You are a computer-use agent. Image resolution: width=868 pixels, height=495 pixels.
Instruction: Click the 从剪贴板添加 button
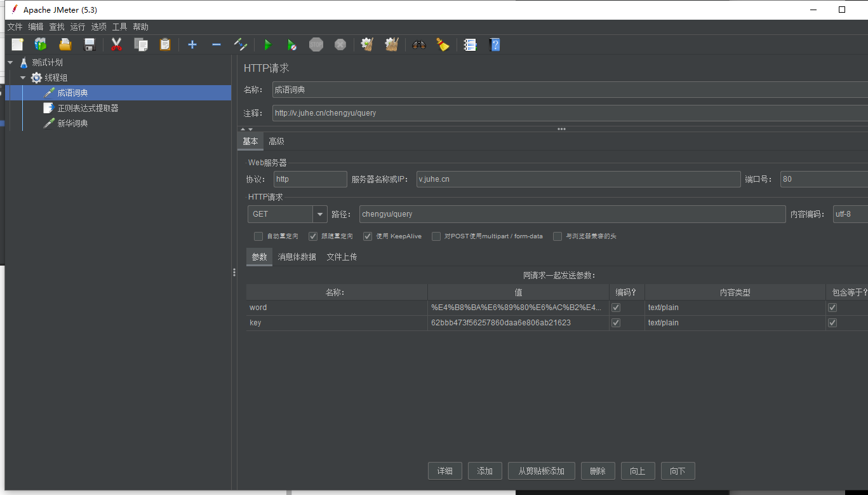(541, 471)
